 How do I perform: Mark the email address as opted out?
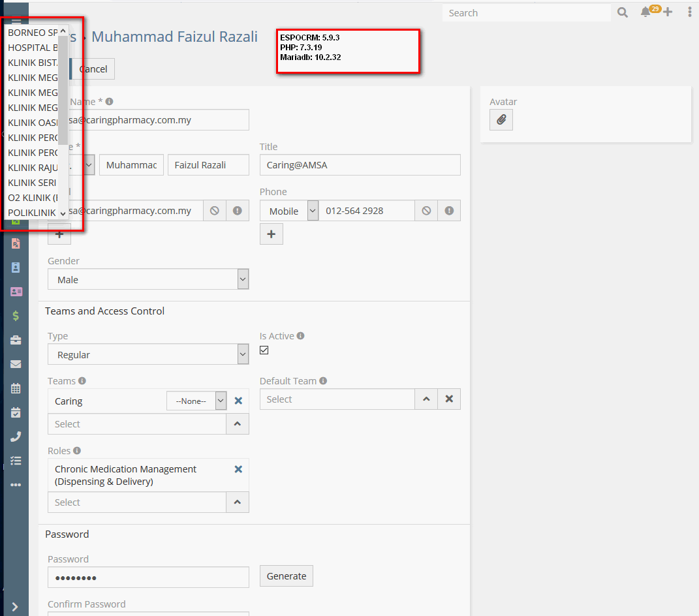click(214, 211)
